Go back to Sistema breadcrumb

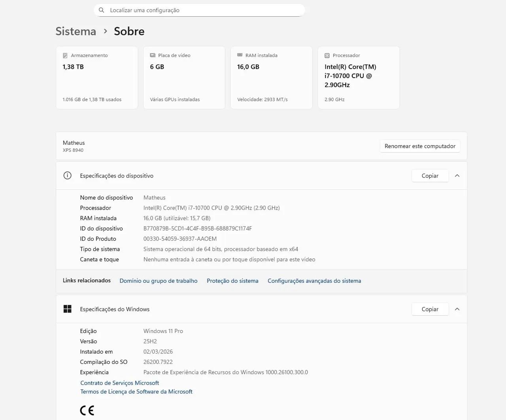[76, 31]
